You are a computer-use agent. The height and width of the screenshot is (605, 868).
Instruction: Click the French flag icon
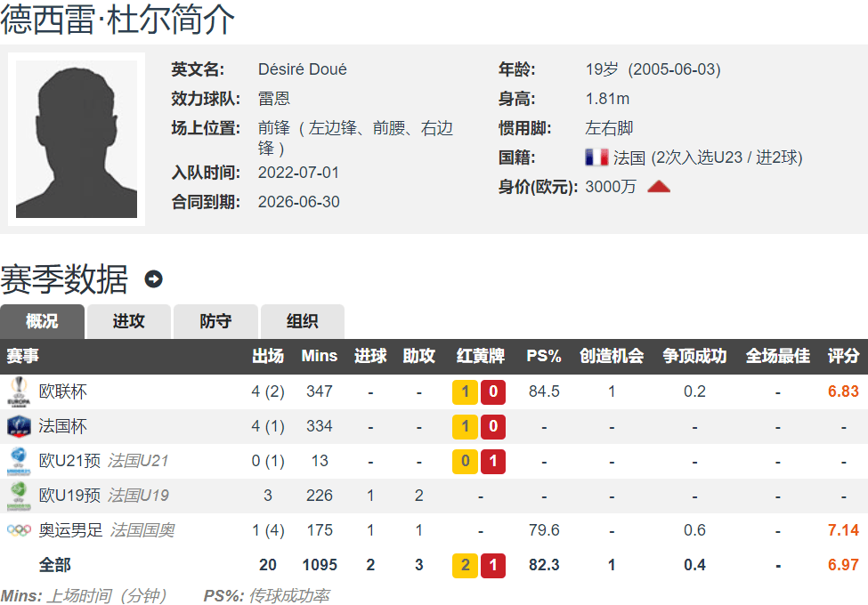[x=596, y=157]
